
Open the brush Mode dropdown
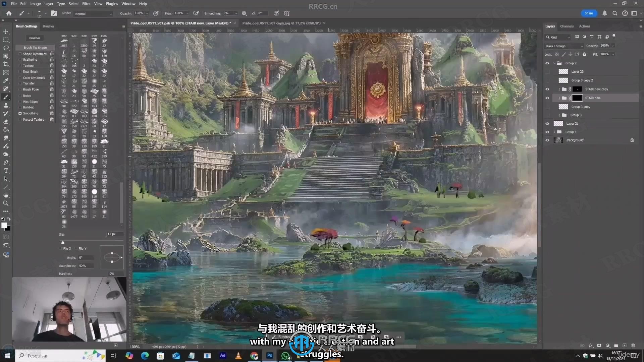[x=93, y=14]
